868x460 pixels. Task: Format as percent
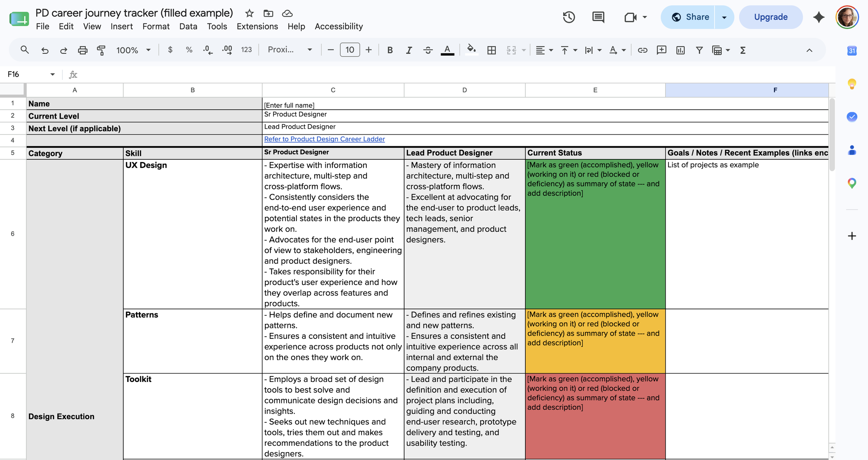pos(189,50)
